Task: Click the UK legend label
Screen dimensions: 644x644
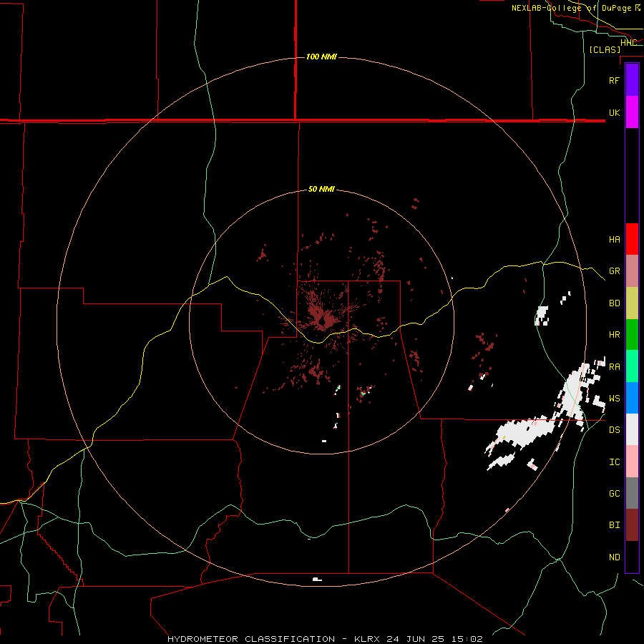Action: (x=614, y=112)
